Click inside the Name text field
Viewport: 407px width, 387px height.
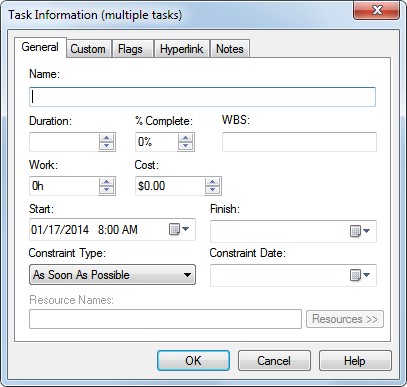[202, 97]
